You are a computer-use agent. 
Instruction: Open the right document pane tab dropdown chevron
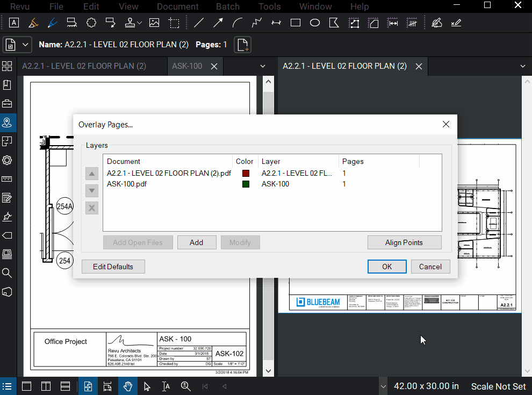[523, 66]
